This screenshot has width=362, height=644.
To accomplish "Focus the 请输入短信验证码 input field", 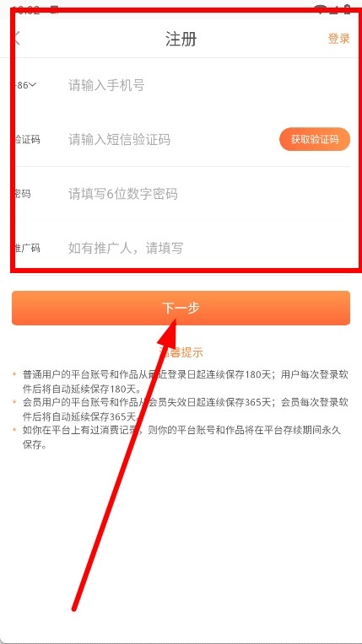I will pyautogui.click(x=170, y=140).
